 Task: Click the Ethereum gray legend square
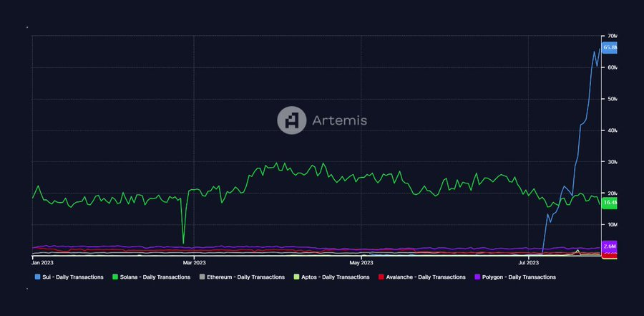[x=202, y=277]
